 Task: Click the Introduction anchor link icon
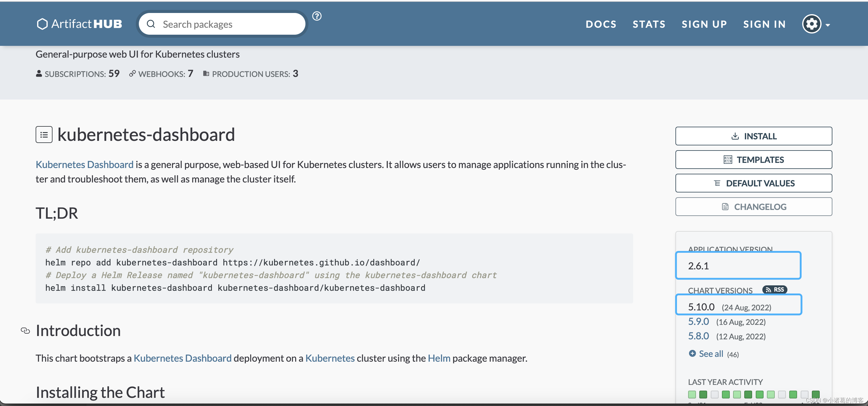coord(25,331)
